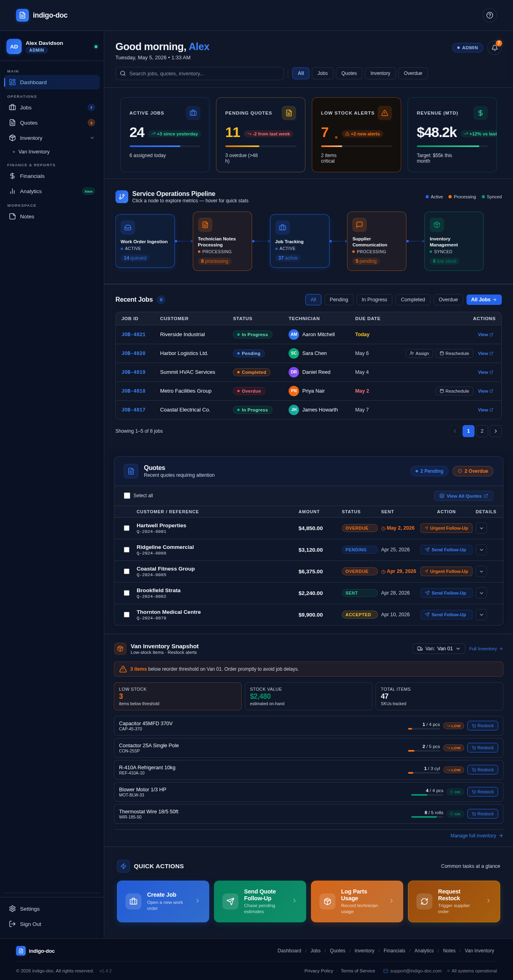Go to next page of Recent Jobs
The image size is (513, 980).
click(496, 431)
